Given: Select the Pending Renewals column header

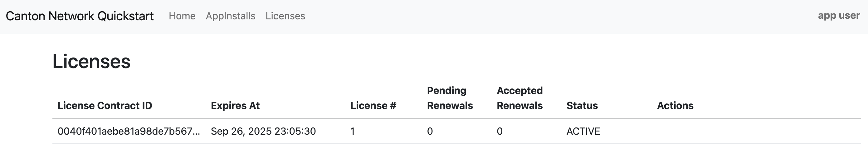Looking at the screenshot, I should pos(450,98).
